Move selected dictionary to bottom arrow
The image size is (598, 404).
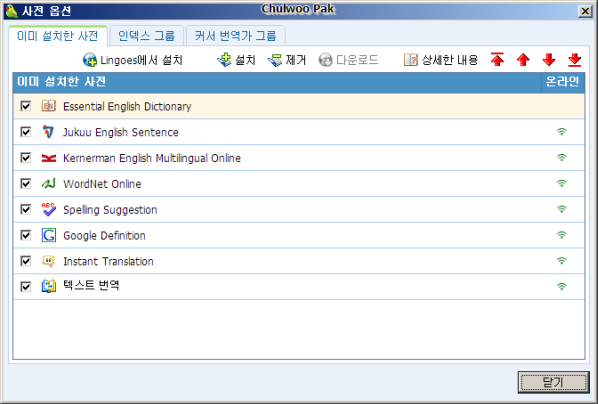point(574,60)
